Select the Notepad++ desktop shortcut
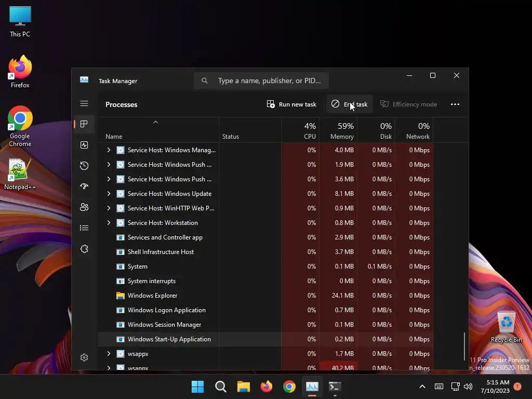Screen dimensions: 532x399 pos(20,175)
